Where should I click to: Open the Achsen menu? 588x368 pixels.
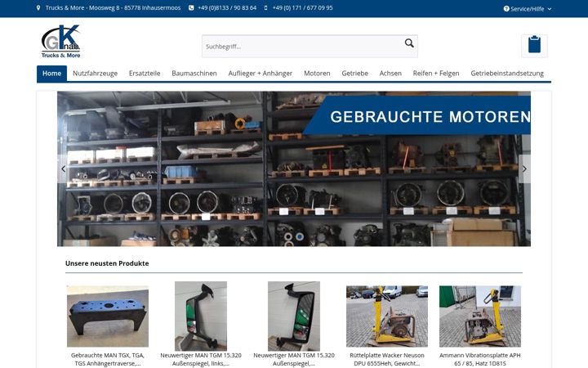390,74
